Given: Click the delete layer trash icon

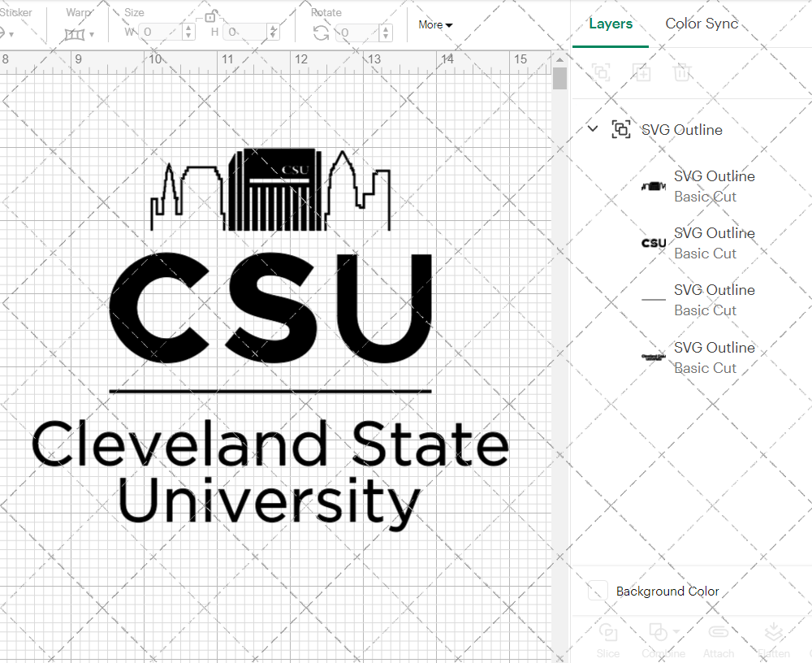Looking at the screenshot, I should point(682,72).
